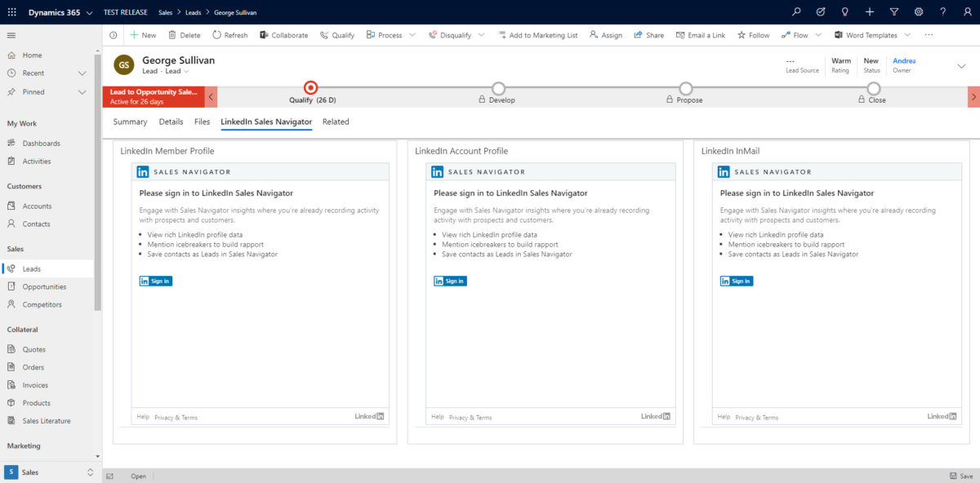Open the user account icon
This screenshot has height=483, width=980.
tap(967, 12)
